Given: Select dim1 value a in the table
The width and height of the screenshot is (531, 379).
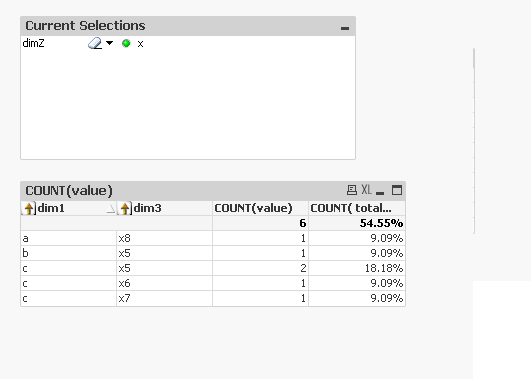Looking at the screenshot, I should pos(69,238).
